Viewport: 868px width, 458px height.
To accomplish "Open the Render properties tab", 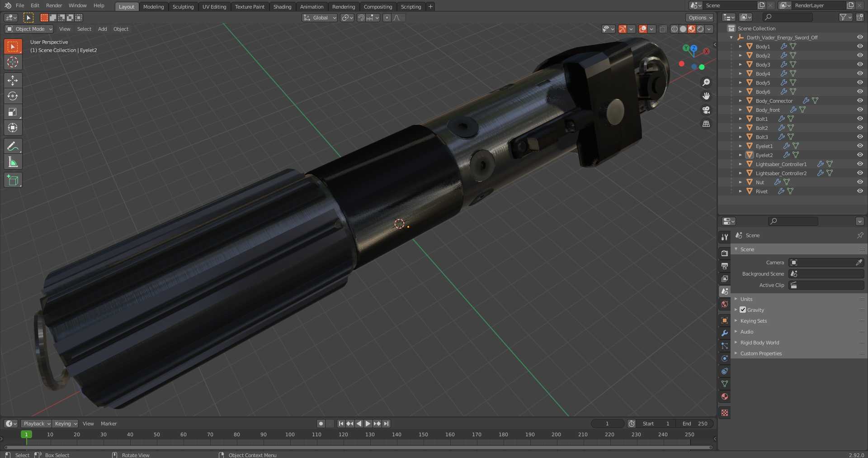I will coord(725,253).
